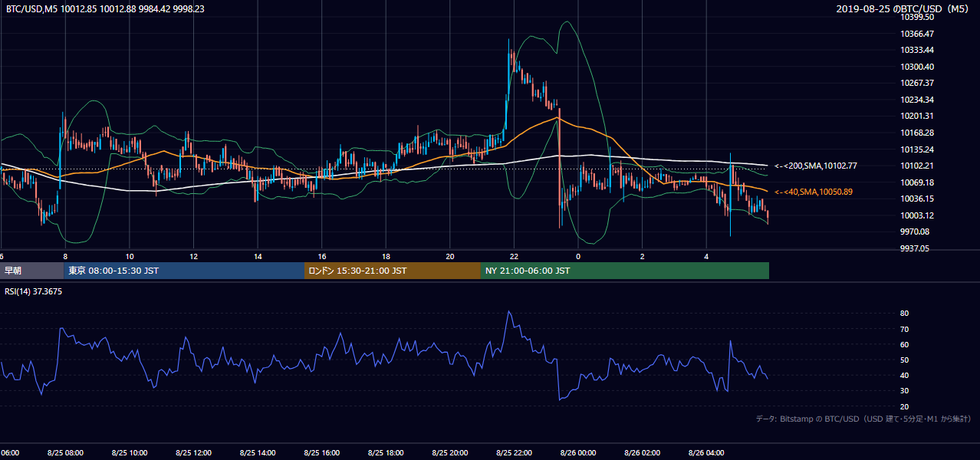980x460 pixels.
Task: Click the 8/26 02:00 date axis label
Action: tap(642, 453)
